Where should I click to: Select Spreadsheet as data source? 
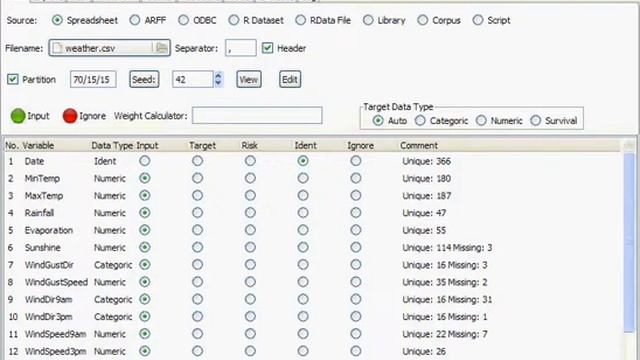57,20
